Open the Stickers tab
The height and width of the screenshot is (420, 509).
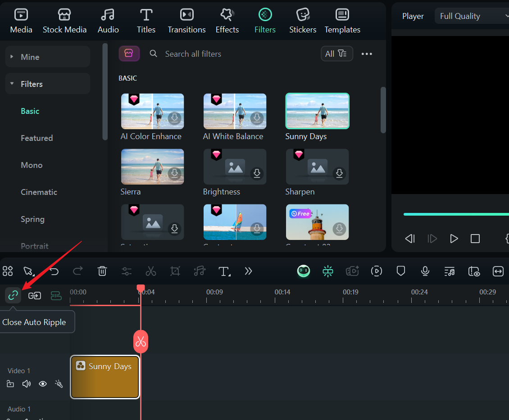(x=302, y=21)
